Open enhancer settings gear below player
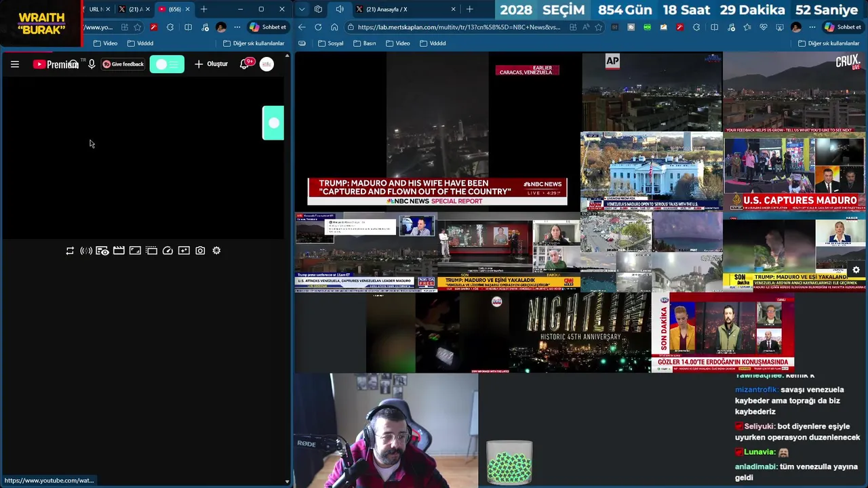868x488 pixels. [216, 251]
